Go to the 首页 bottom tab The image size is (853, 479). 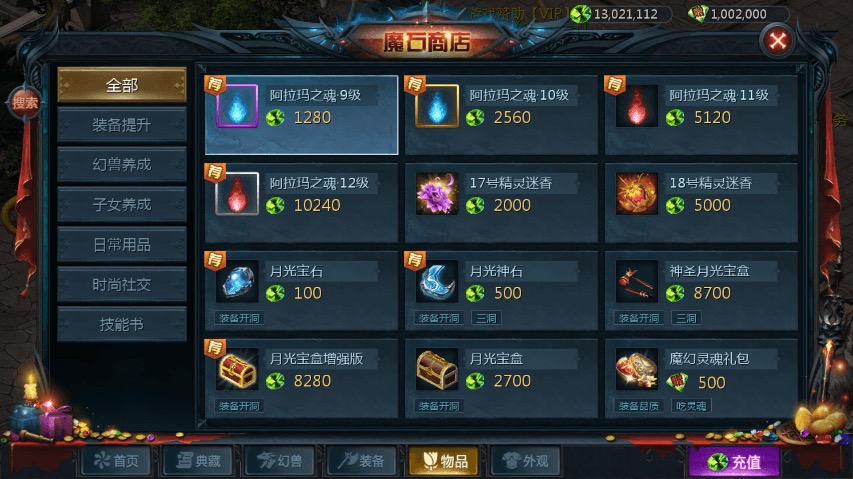(116, 461)
